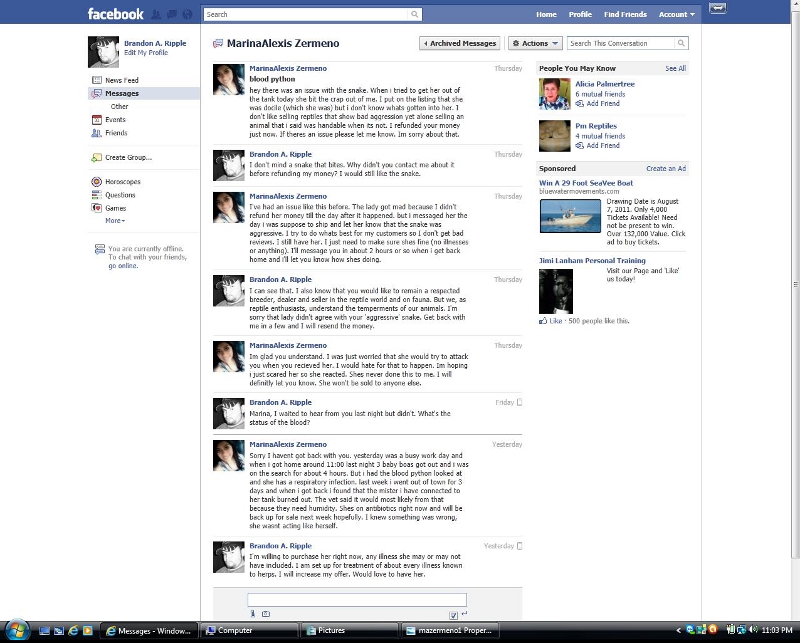
Task: Switch to Pictures taskbar window
Action: click(350, 631)
